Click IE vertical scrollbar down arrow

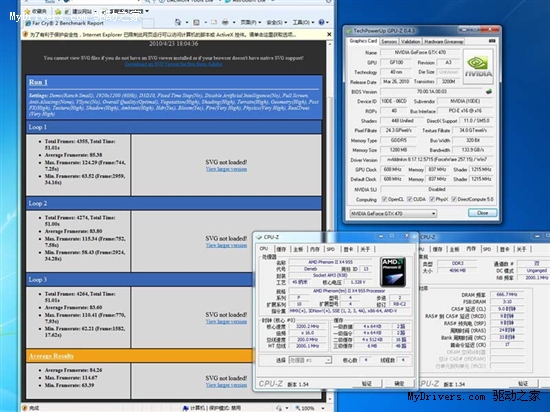(329, 399)
